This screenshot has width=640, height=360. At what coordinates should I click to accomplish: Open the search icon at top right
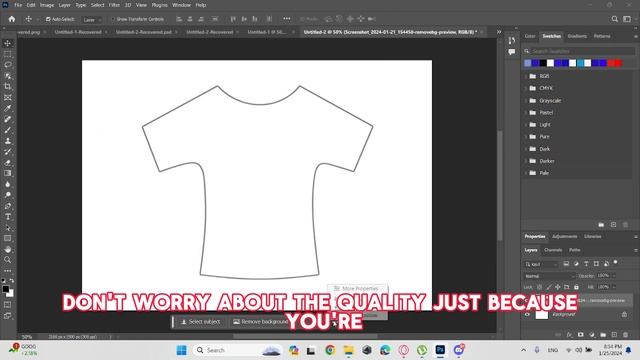pos(614,19)
